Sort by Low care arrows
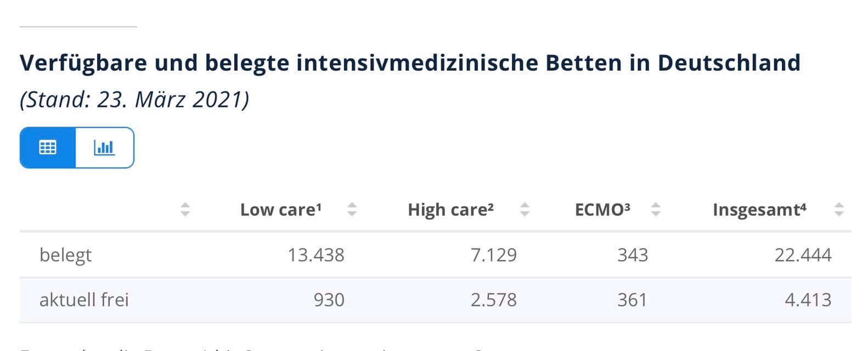 (x=352, y=210)
